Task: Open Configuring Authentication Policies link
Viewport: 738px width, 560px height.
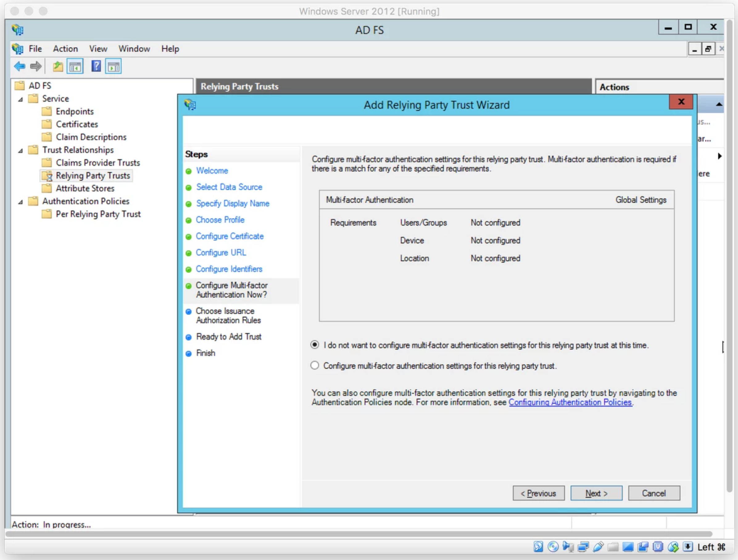Action: click(x=570, y=402)
